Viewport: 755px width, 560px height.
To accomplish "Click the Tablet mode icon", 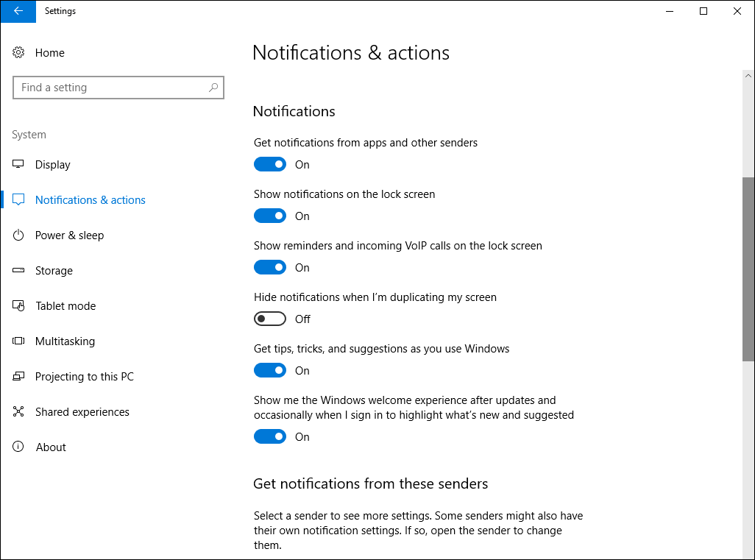I will pyautogui.click(x=19, y=306).
